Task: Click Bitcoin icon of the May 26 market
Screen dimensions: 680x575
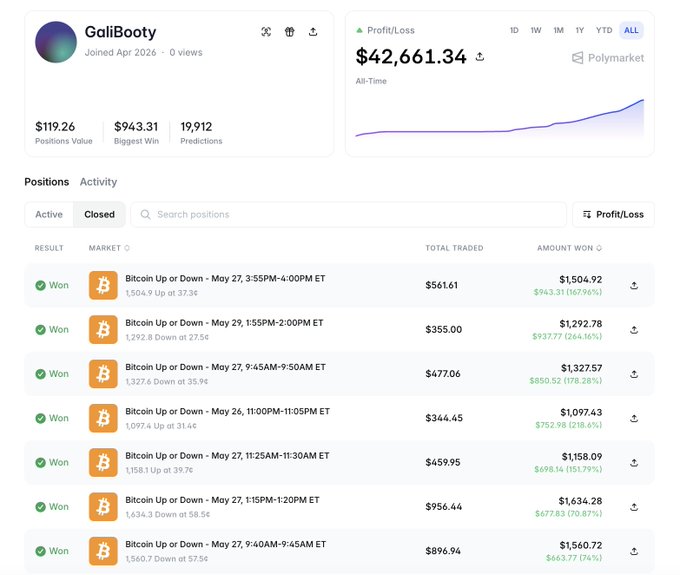Action: (103, 418)
